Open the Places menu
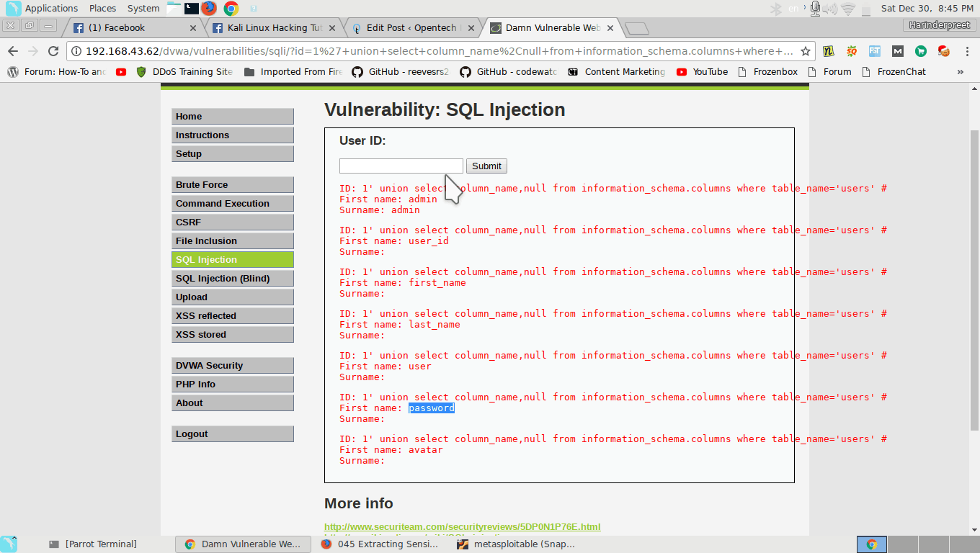 102,9
